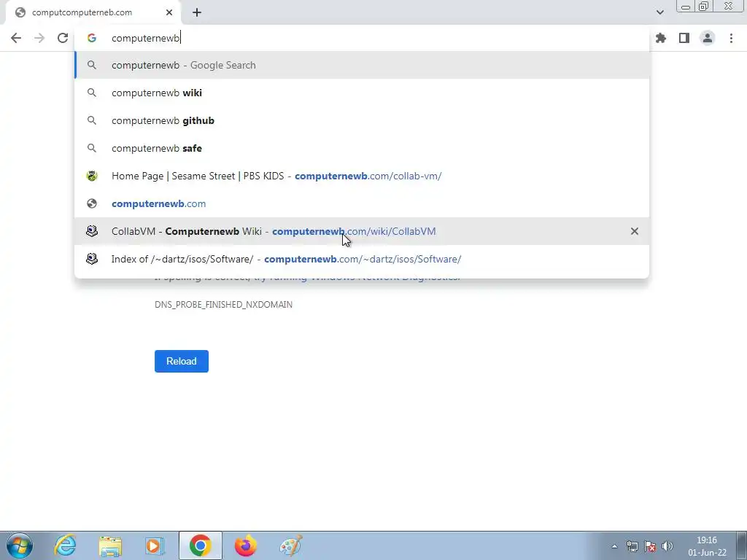Remove the CollabVM suggestion with its X
This screenshot has width=747, height=560.
[x=635, y=231]
